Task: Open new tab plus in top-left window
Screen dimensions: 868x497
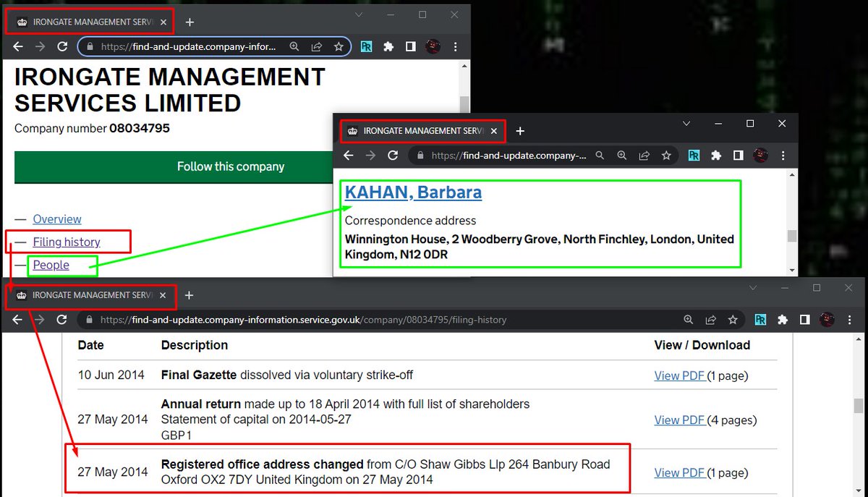Action: [190, 22]
